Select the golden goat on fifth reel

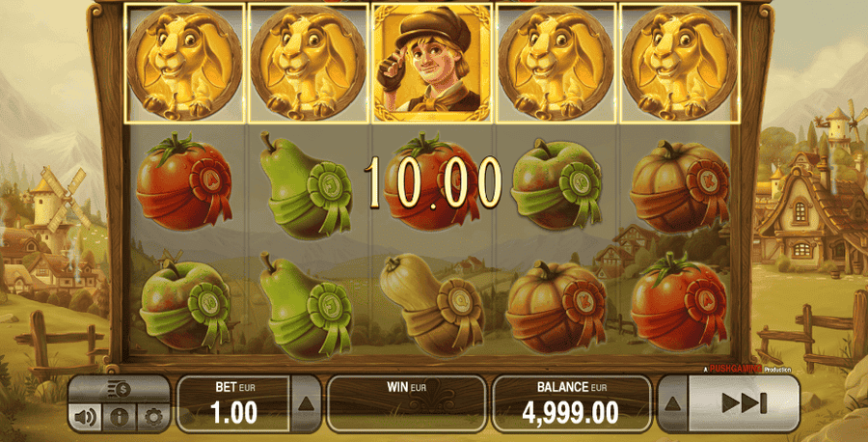click(680, 63)
